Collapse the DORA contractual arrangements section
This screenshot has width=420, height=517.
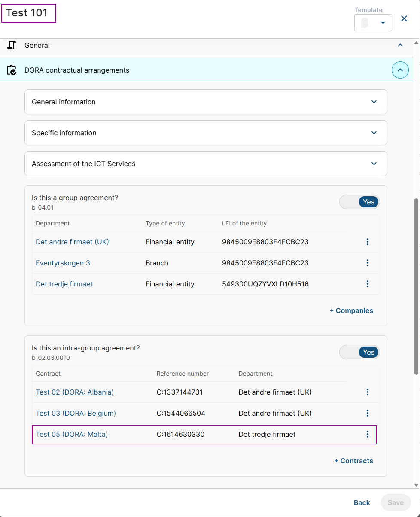pos(400,70)
